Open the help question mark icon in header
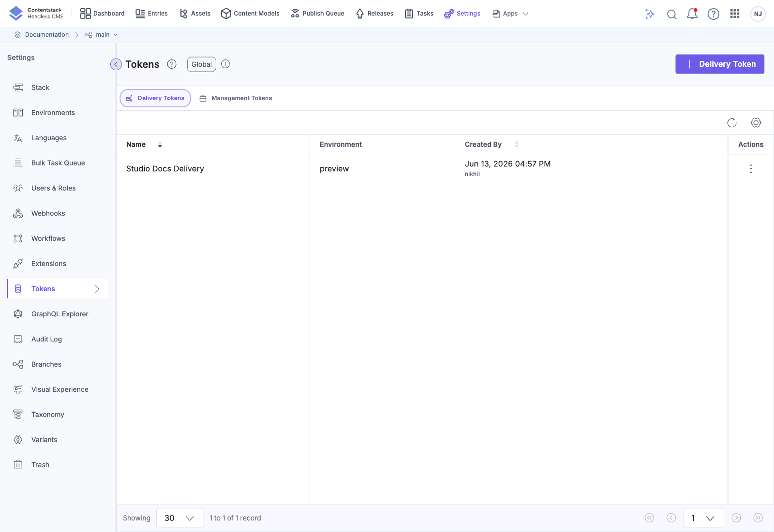The width and height of the screenshot is (774, 532). coord(713,14)
